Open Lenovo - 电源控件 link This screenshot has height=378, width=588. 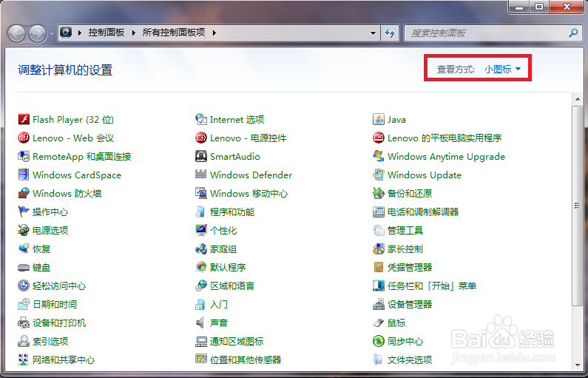point(249,138)
